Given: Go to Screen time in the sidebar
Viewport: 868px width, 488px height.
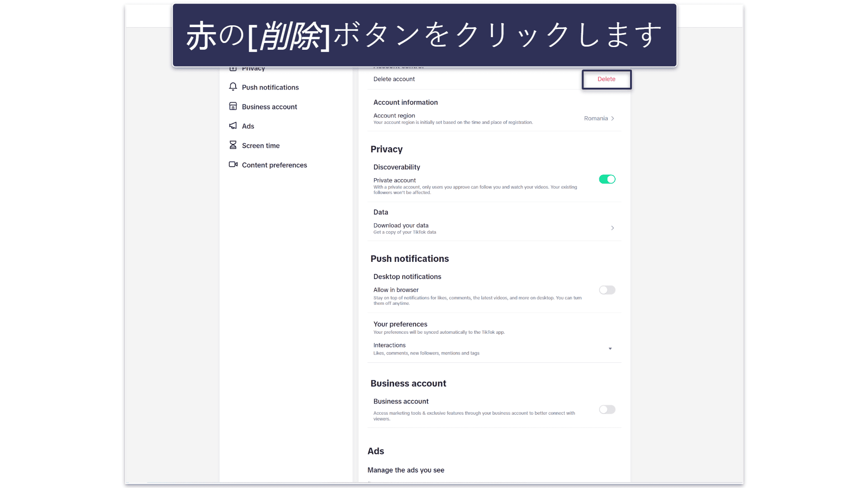Looking at the screenshot, I should (261, 146).
